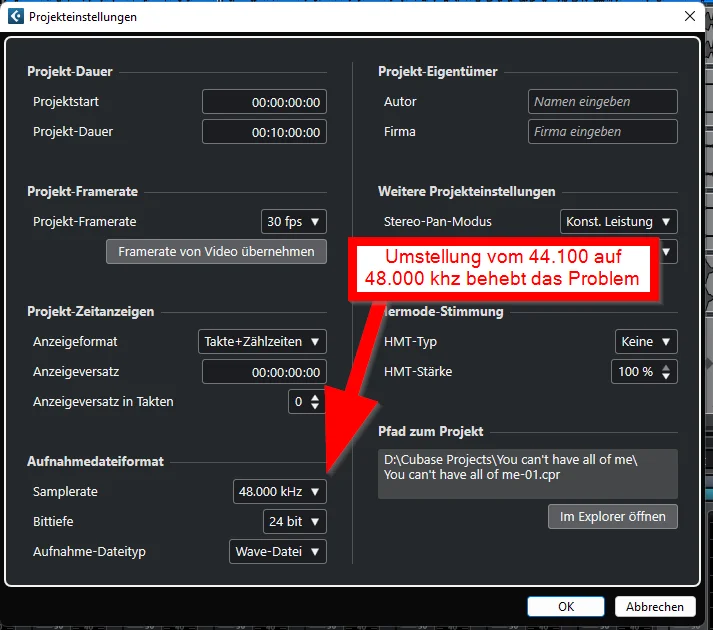Click the Stereo-Pan-Modus label

(438, 222)
